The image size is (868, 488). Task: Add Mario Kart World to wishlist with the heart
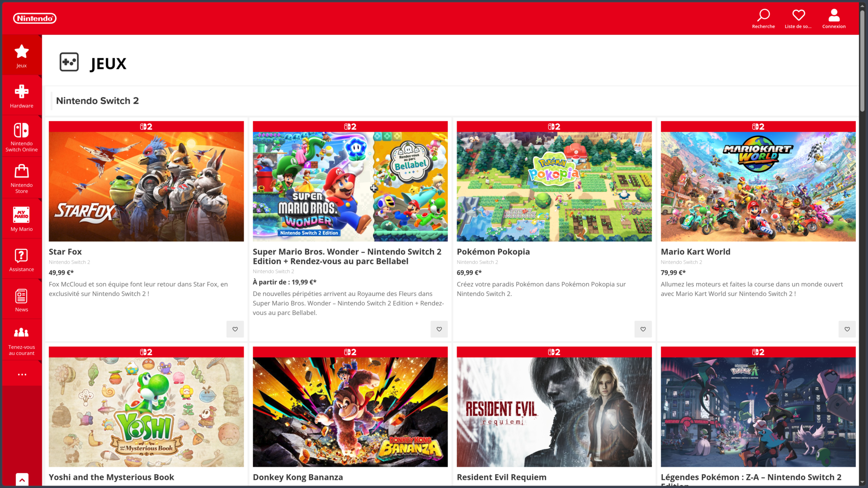pos(847,329)
